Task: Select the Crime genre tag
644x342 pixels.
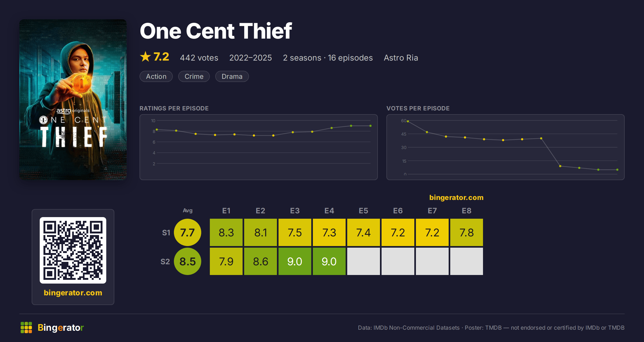Action: pyautogui.click(x=194, y=76)
